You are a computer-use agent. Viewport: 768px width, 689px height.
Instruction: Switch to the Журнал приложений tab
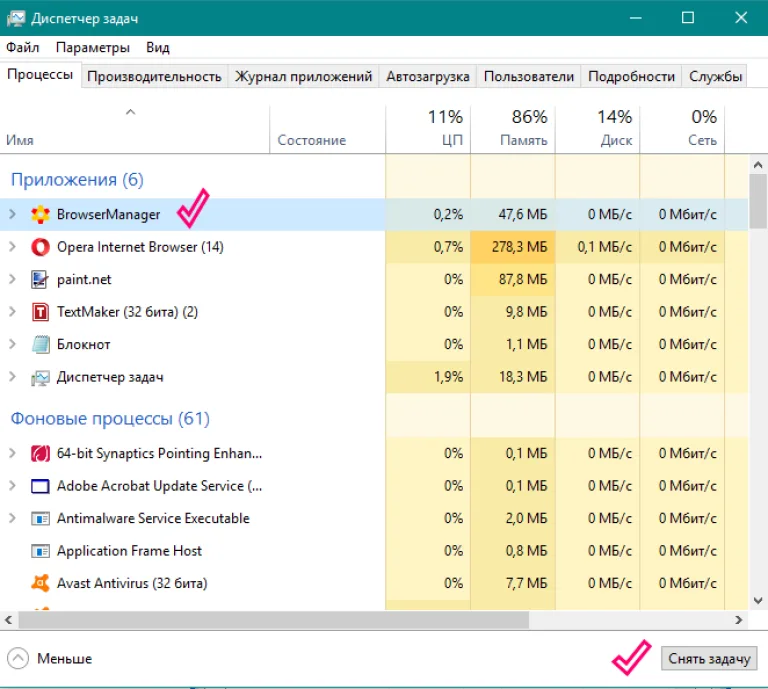tap(303, 76)
